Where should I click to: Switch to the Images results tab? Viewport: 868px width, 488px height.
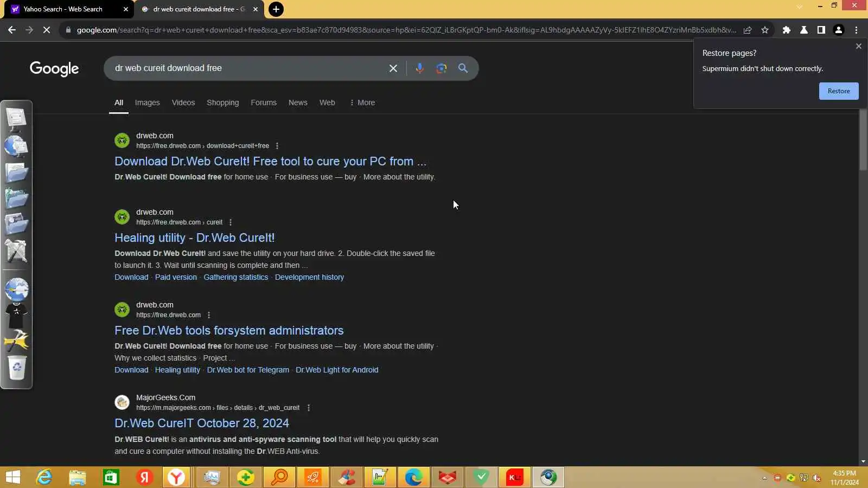(147, 102)
